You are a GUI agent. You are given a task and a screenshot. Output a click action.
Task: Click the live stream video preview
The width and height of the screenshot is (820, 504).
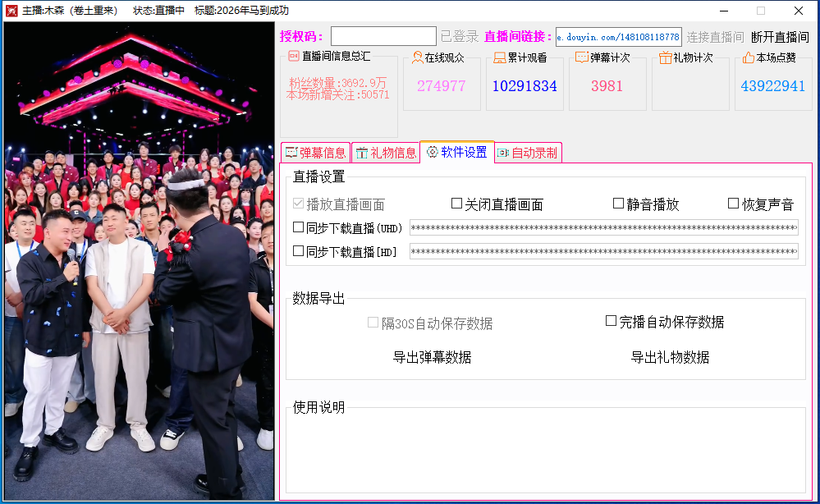(139, 261)
